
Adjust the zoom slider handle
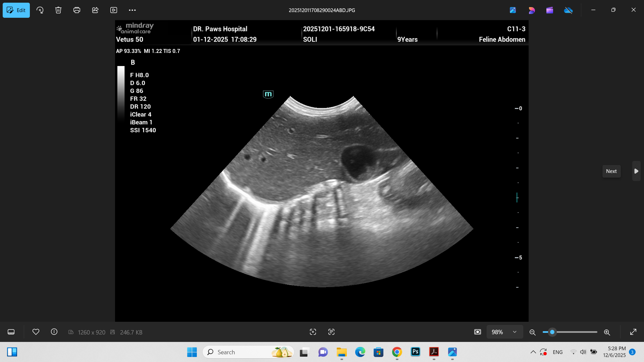click(552, 332)
